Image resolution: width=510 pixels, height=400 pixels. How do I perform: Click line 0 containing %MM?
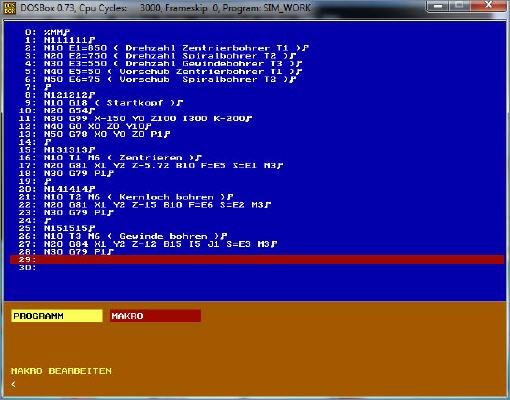(x=47, y=32)
